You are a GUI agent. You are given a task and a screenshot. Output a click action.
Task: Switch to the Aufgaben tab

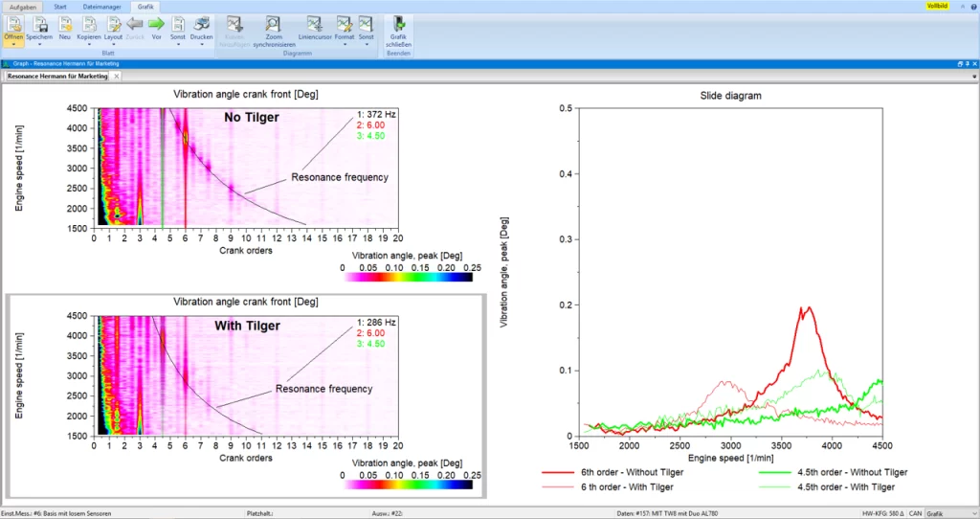click(x=22, y=6)
